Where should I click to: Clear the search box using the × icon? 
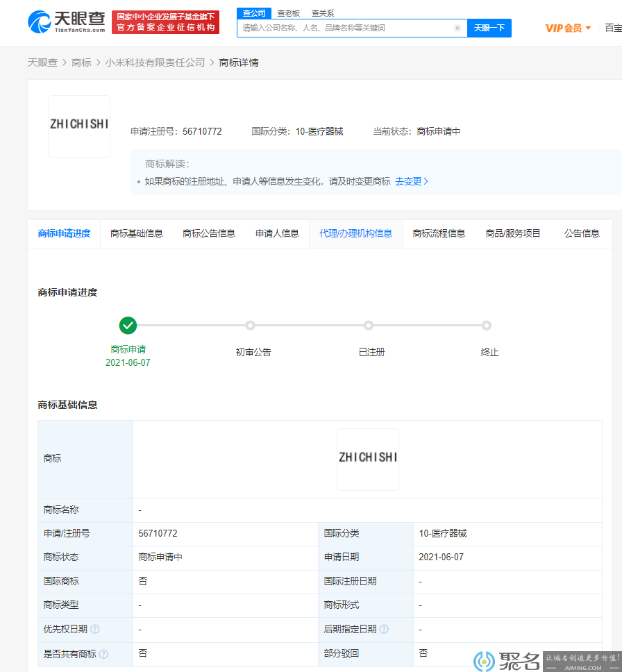pyautogui.click(x=457, y=28)
